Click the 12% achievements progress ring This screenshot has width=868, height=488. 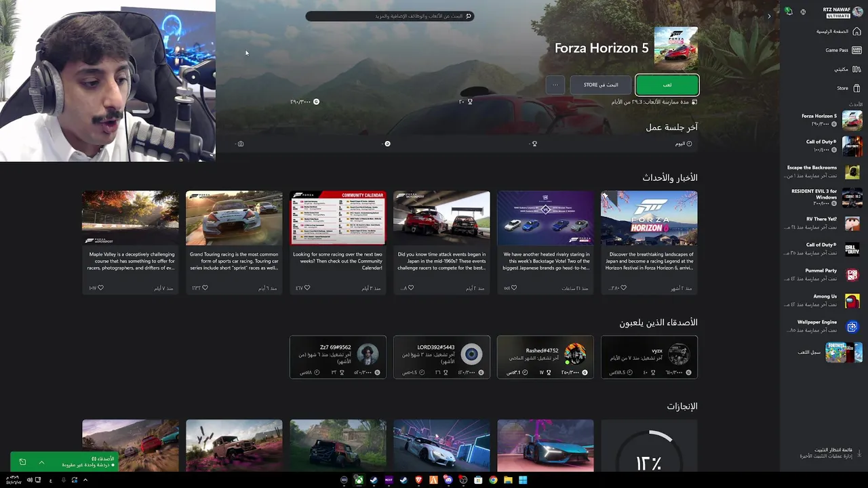coord(649,451)
